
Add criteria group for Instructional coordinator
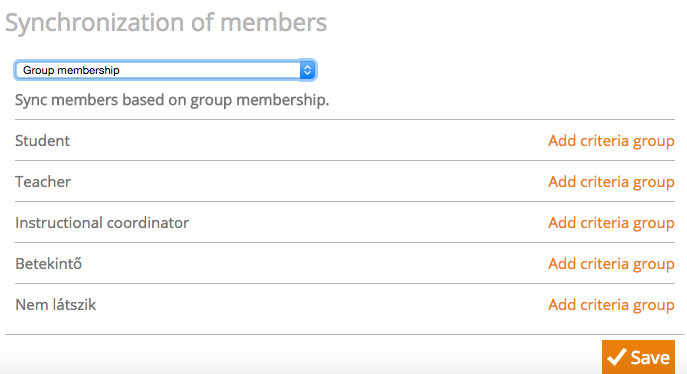(x=611, y=222)
